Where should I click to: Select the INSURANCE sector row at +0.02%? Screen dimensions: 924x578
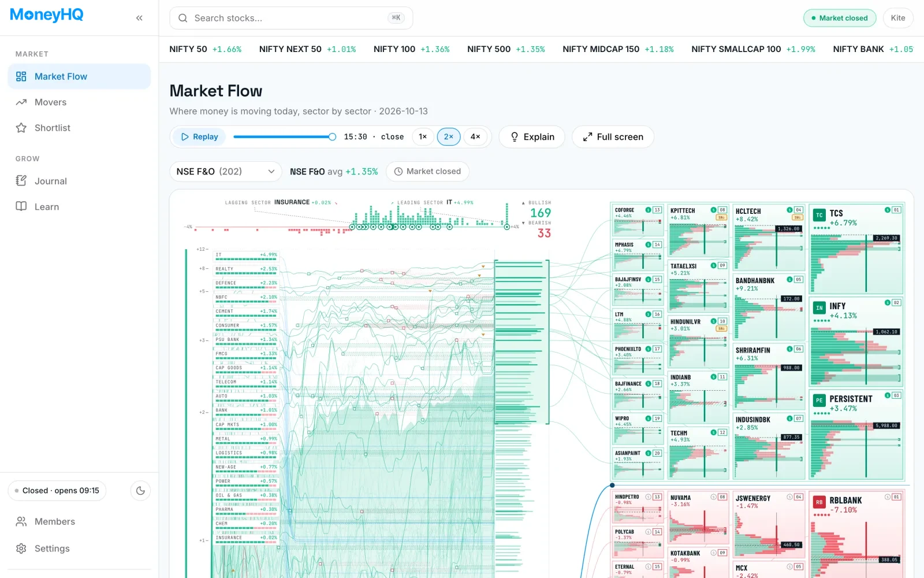(x=247, y=539)
